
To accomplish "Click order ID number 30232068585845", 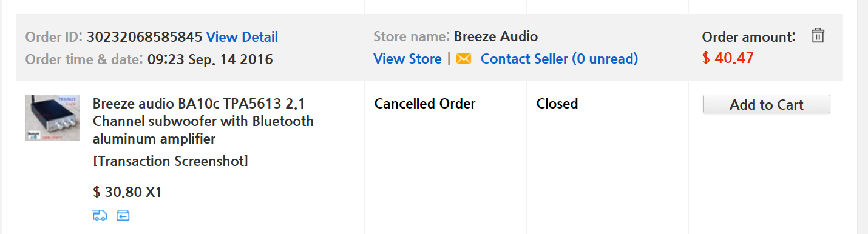I will coord(144,37).
